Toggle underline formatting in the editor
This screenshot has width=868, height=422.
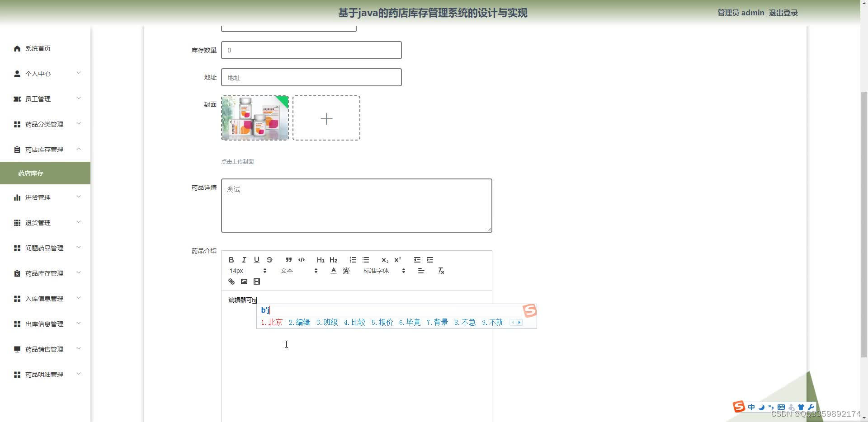pos(256,260)
